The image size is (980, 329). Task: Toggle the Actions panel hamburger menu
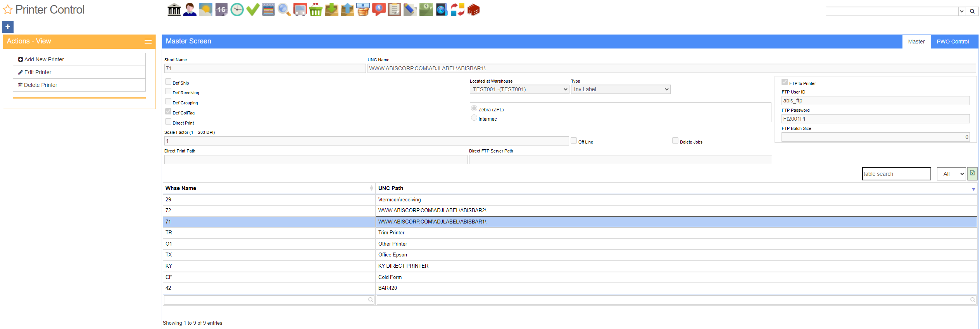(148, 41)
